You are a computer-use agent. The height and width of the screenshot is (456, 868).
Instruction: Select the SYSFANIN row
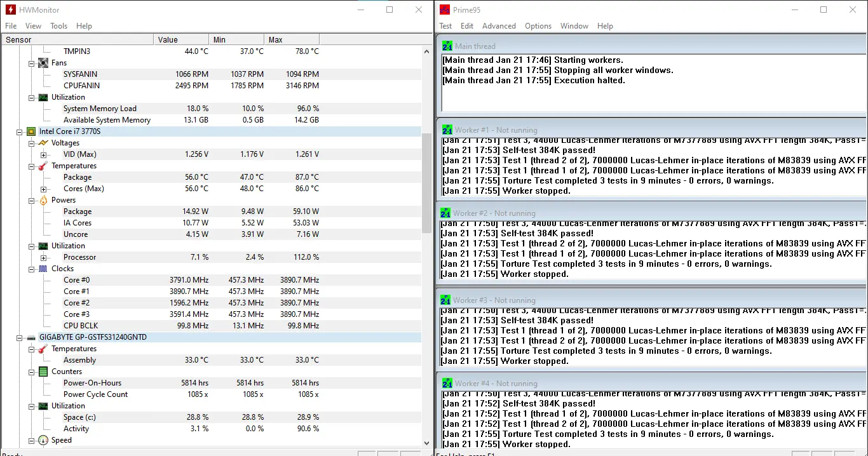[x=210, y=74]
